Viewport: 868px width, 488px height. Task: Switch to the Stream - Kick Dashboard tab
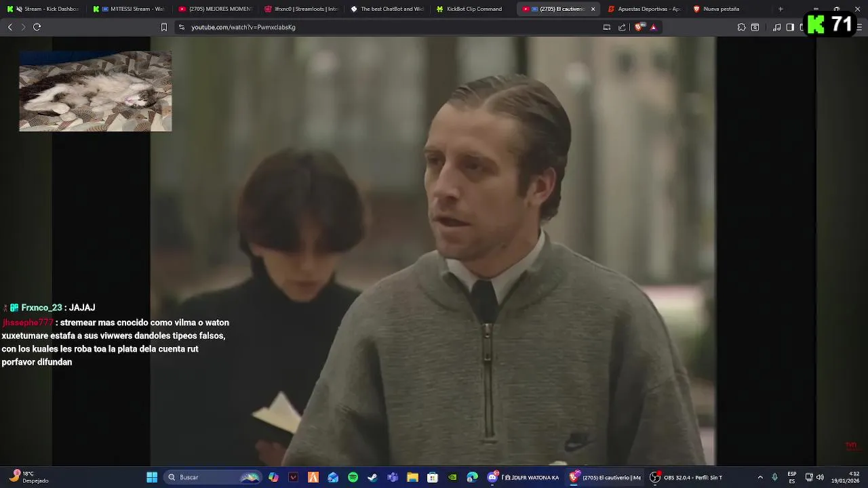[43, 9]
